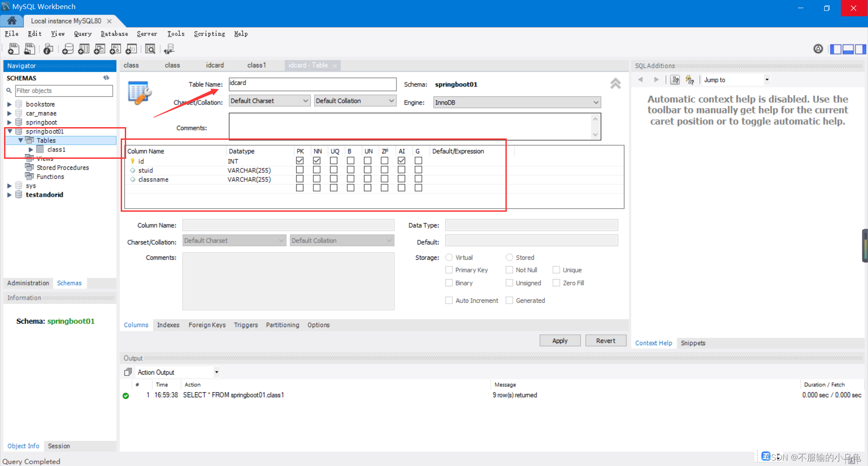868x466 pixels.
Task: Open the table Default Charset dropdown
Action: tap(269, 101)
